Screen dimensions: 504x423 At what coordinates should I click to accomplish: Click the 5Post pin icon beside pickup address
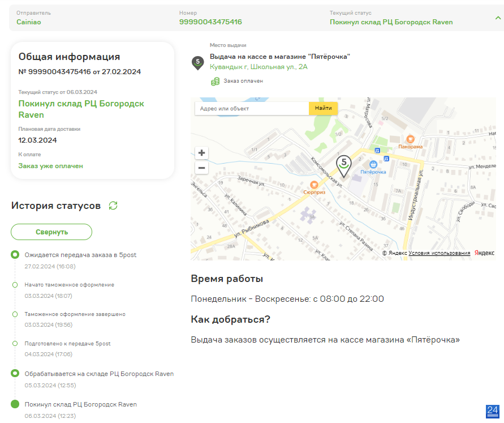click(x=197, y=63)
